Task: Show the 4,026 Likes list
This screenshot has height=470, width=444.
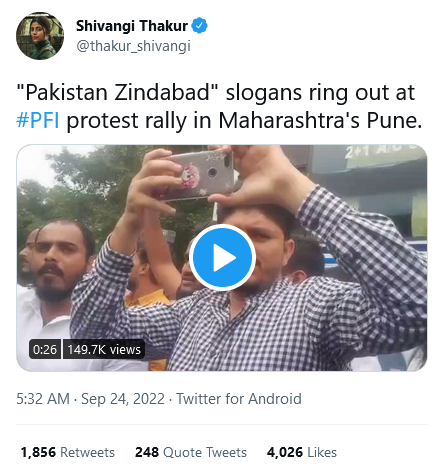Action: (x=302, y=452)
